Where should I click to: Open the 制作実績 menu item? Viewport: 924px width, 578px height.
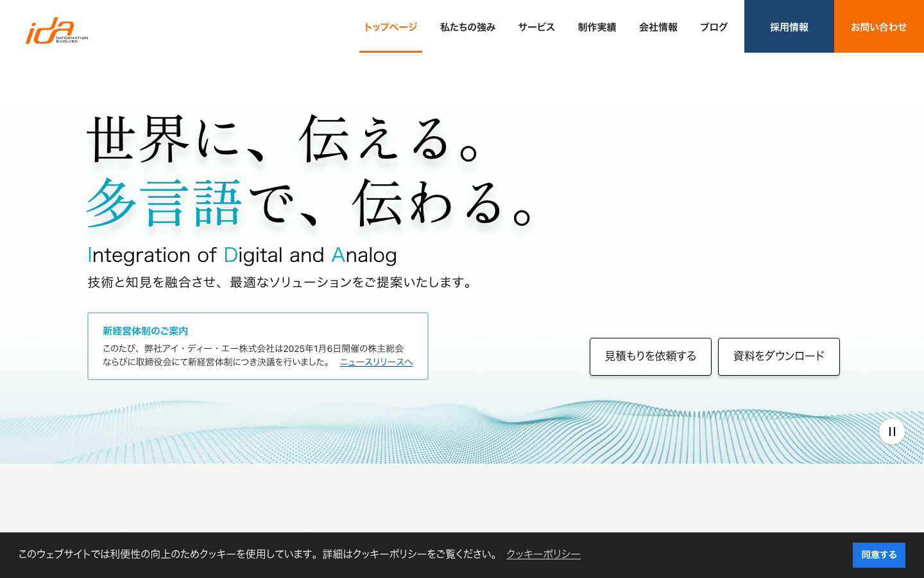pos(597,27)
